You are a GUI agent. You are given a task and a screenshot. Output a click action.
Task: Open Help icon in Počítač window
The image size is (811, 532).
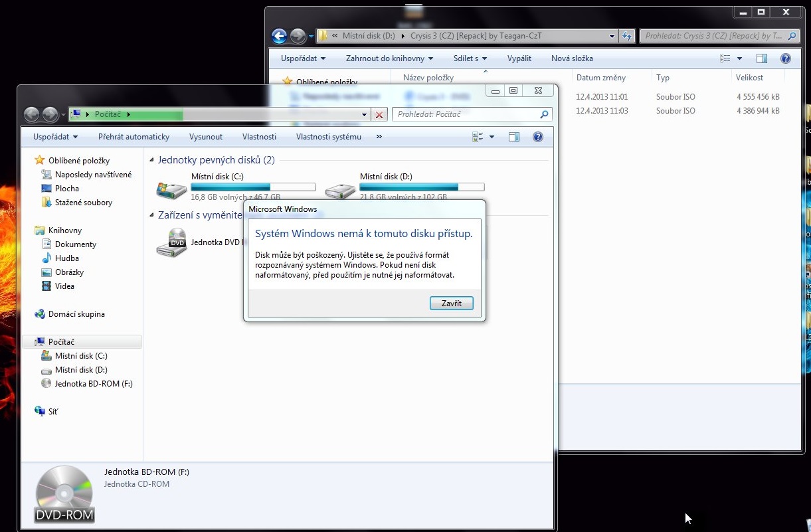tap(538, 137)
